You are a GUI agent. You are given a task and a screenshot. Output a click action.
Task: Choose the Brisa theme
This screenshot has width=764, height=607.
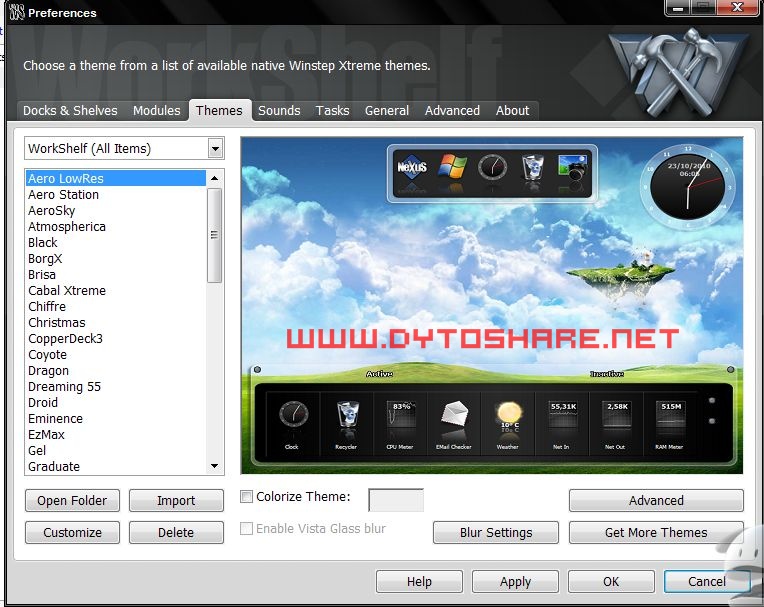click(x=116, y=274)
